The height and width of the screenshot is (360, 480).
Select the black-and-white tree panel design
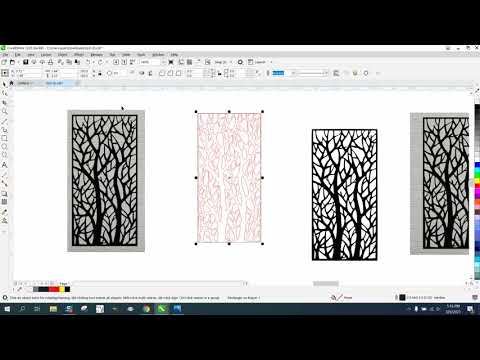(x=344, y=195)
